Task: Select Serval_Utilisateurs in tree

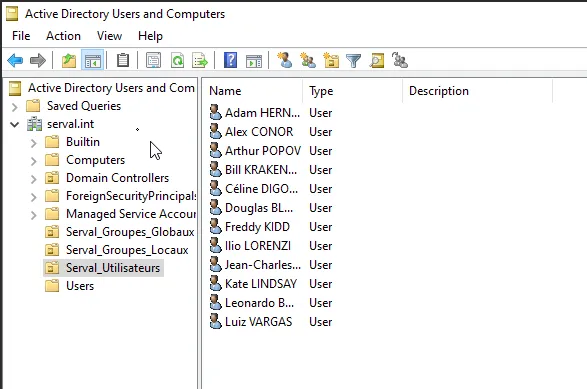Action: point(113,268)
